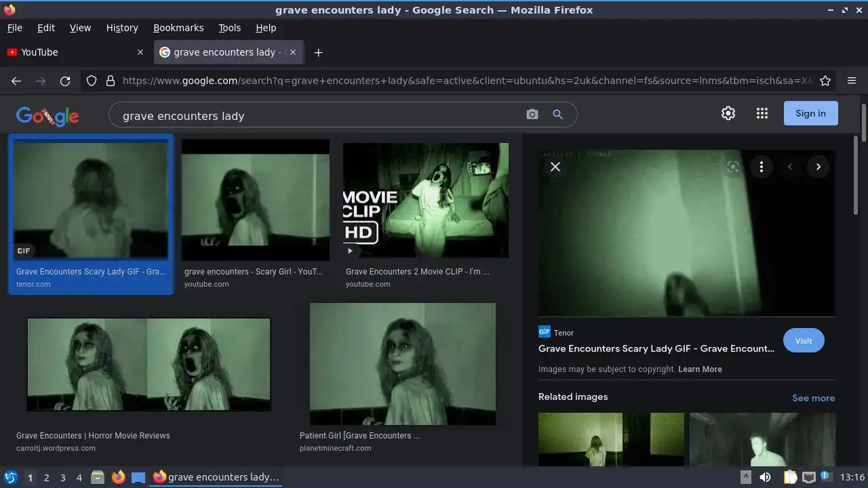Switch to workspace 4 in taskbar
The image size is (868, 488).
[x=79, y=477]
